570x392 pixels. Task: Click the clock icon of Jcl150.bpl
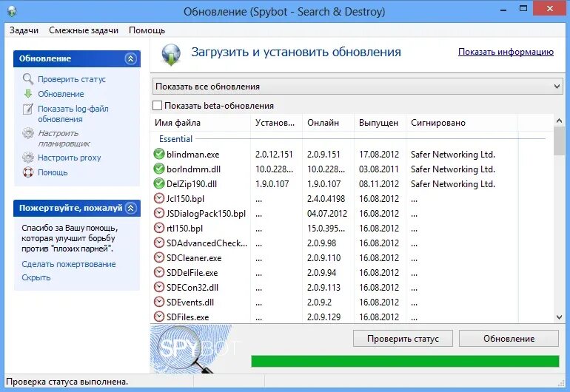[159, 198]
